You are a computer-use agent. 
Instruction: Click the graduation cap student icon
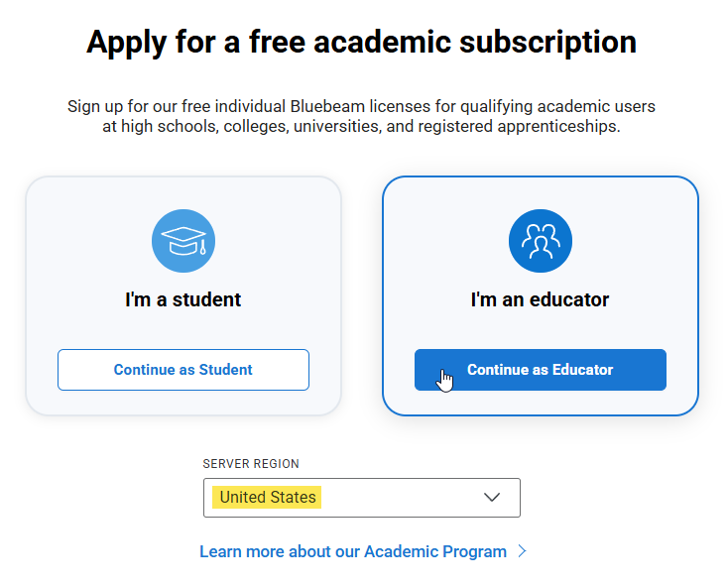point(183,241)
